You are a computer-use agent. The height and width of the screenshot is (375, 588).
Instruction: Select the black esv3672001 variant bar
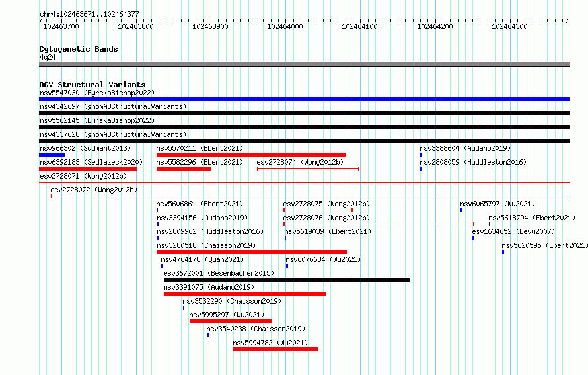coord(287,280)
